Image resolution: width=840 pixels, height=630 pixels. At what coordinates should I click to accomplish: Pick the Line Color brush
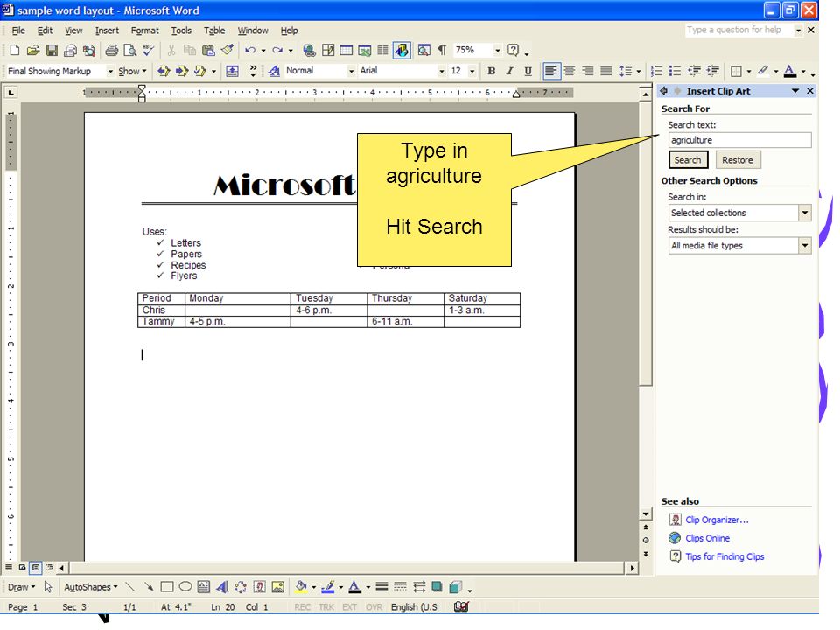point(328,588)
